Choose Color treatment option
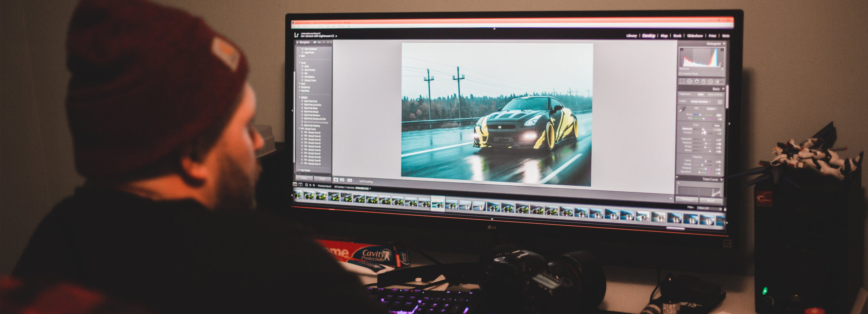This screenshot has width=868, height=314. tap(701, 94)
